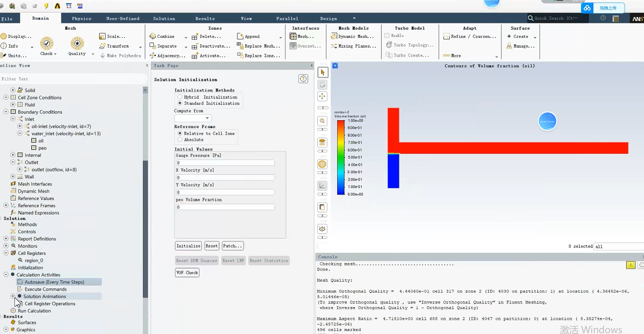This screenshot has height=334, width=644.
Task: Click the Patch... button
Action: pos(233,246)
